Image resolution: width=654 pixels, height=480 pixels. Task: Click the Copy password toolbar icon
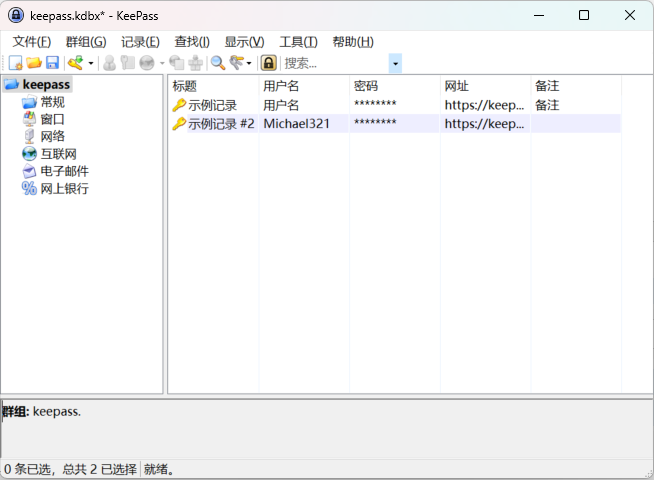128,63
